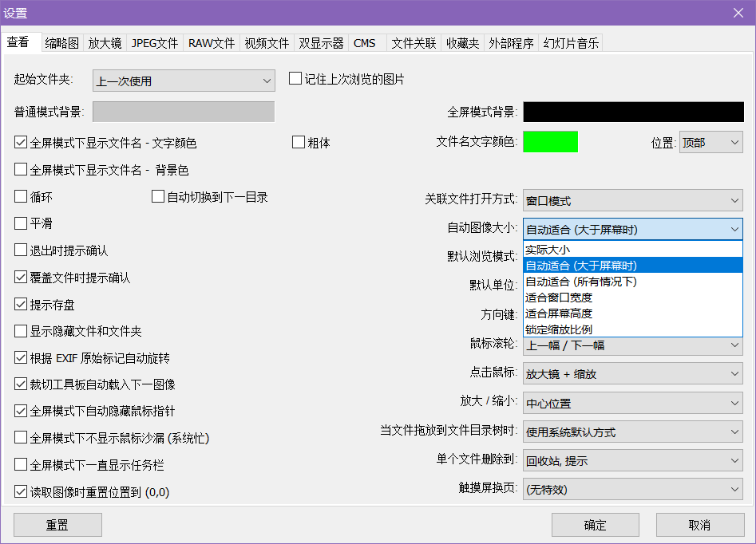Viewport: 756px width, 544px height.
Task: Open the 放大镜 tab
Action: pos(105,43)
